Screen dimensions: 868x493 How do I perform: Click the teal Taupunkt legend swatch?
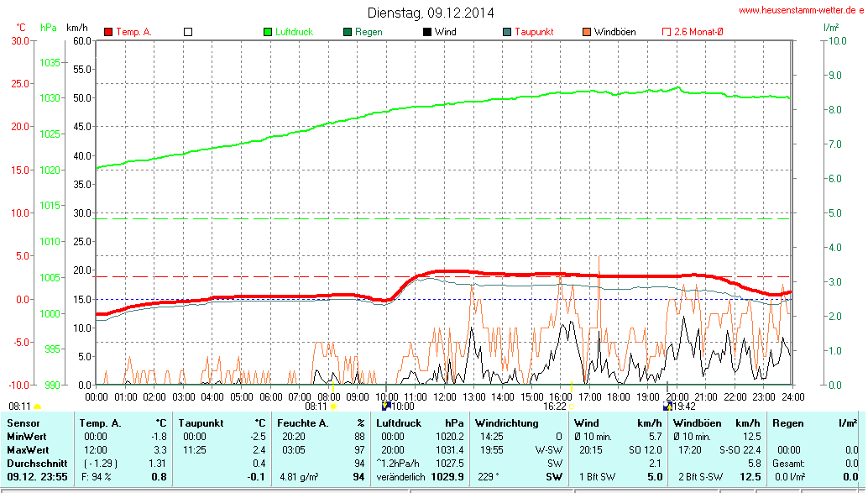pos(507,32)
